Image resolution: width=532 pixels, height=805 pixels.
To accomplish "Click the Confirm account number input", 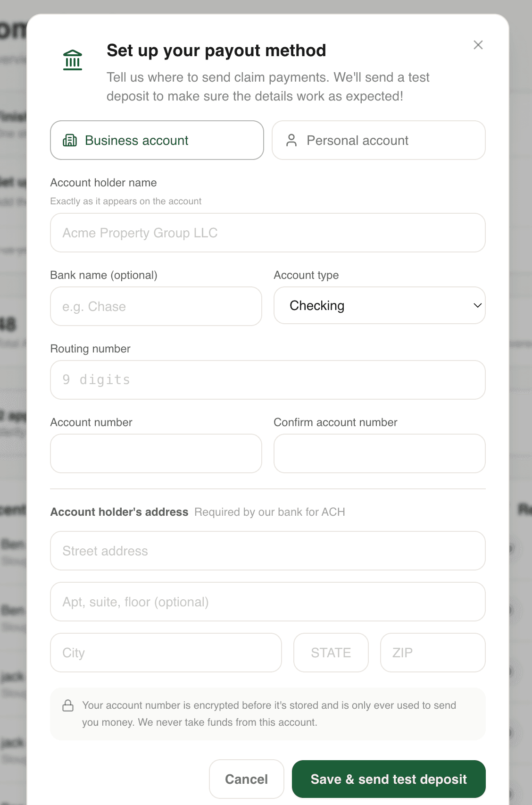I will [x=380, y=453].
